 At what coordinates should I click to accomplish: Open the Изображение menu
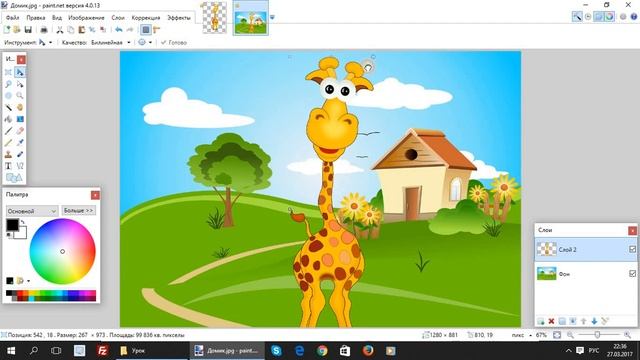[86, 18]
